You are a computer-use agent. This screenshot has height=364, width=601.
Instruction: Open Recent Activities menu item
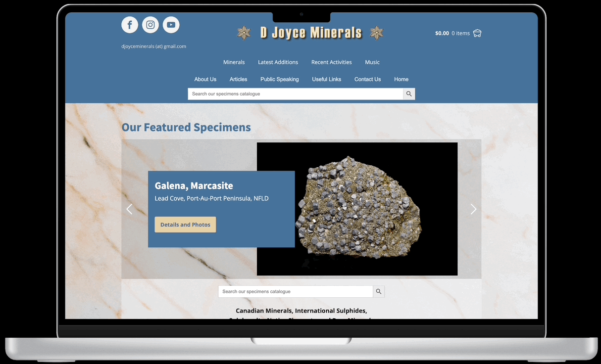pos(332,62)
